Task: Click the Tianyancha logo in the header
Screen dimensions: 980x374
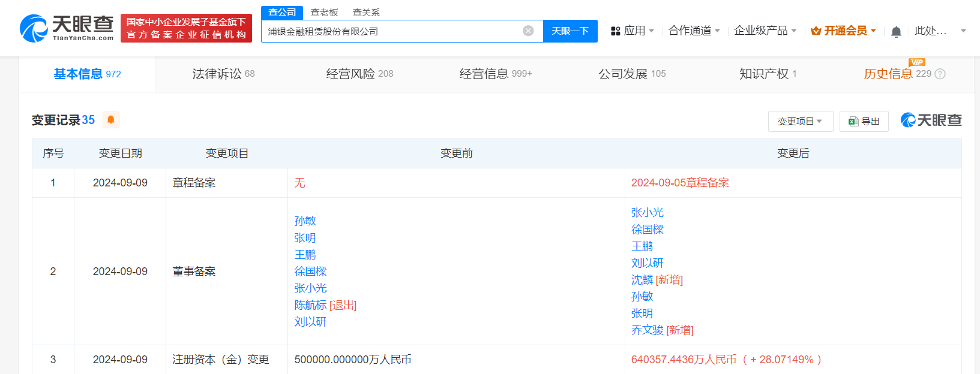Action: pyautogui.click(x=67, y=28)
